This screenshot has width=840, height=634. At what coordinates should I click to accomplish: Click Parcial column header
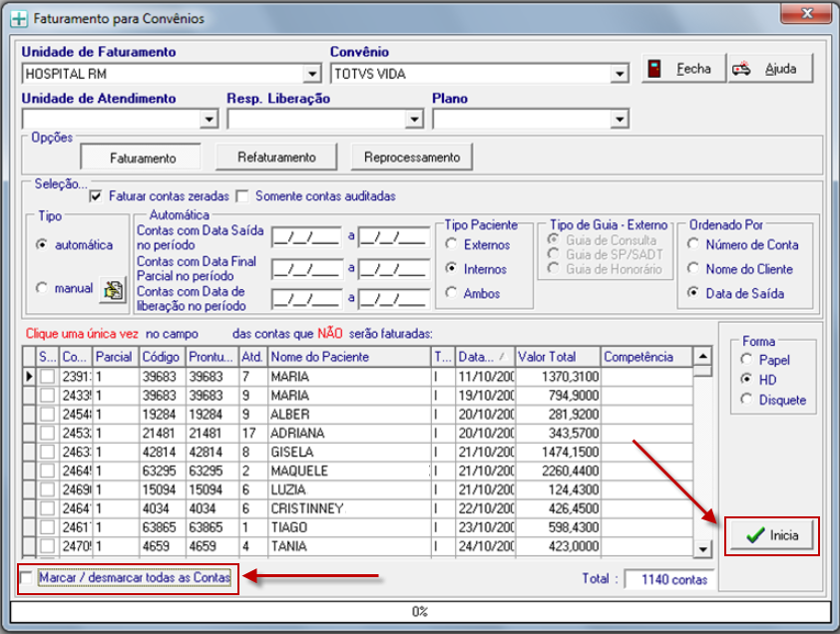click(x=115, y=357)
